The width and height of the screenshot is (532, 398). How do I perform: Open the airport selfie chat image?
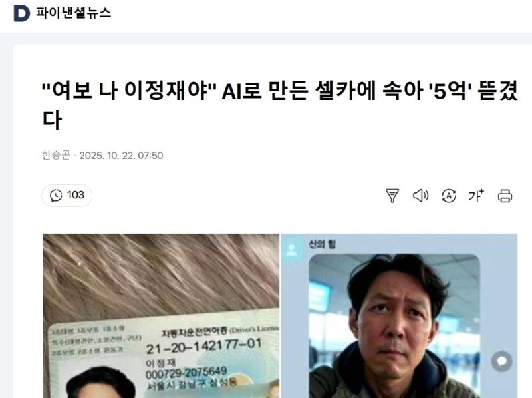(394, 326)
